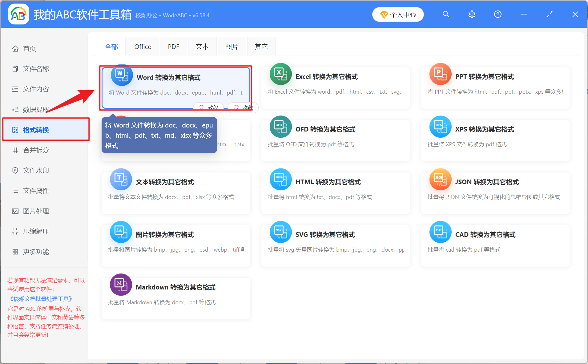Click the help question mark icon
The image size is (588, 364).
pos(497,14)
